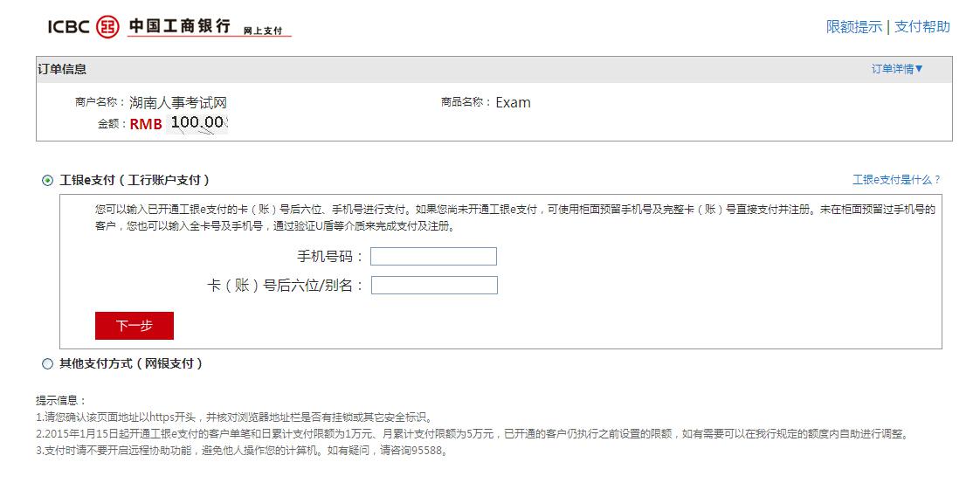Viewport: 980px width, 483px height.
Task: Click the red 下一步 button
Action: pyautogui.click(x=135, y=326)
